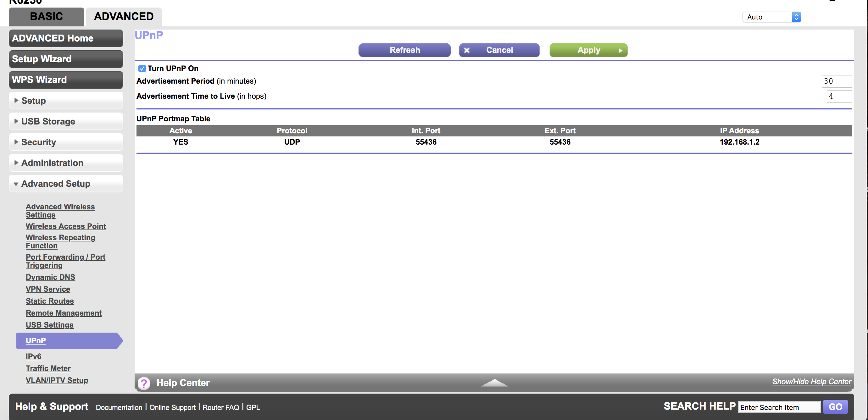
Task: Focus the Enter Search Item field
Action: click(x=779, y=407)
